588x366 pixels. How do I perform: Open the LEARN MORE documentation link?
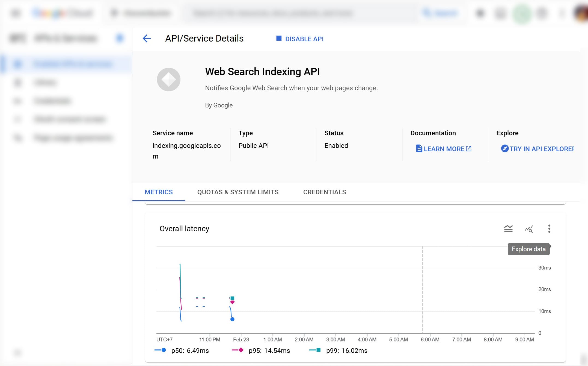[444, 149]
